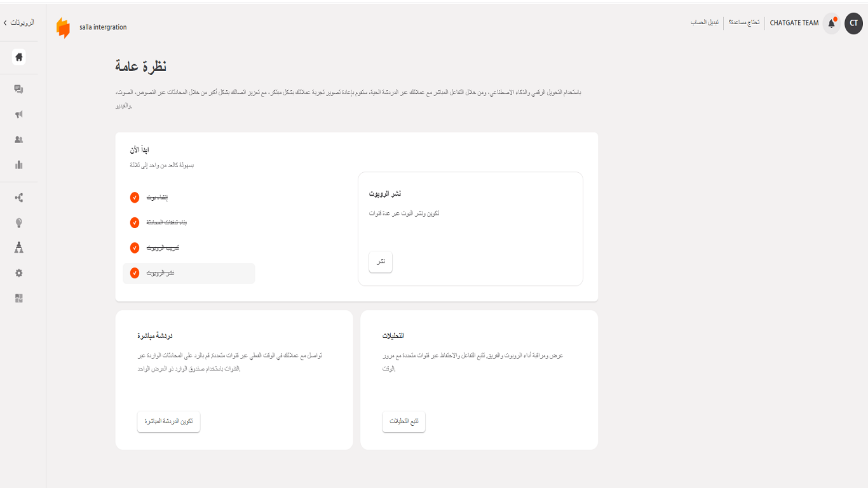Open the chat conversations sidebar icon
Viewport: 868px width, 488px height.
(x=19, y=90)
